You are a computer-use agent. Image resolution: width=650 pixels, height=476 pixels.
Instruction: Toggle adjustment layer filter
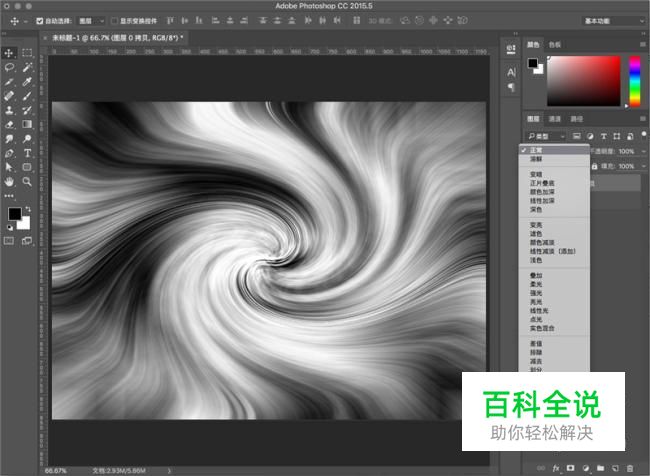590,136
